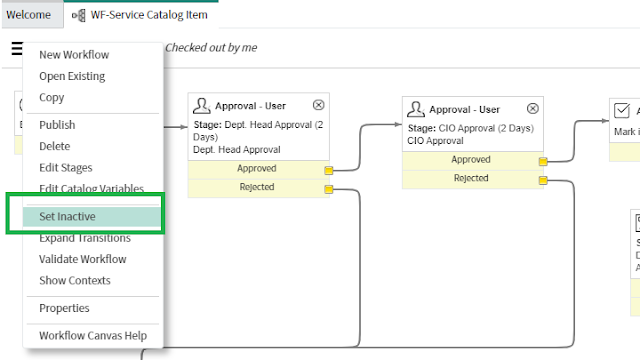Click the user icon on CIO Approval activity
This screenshot has height=360, width=640.
pyautogui.click(x=416, y=109)
